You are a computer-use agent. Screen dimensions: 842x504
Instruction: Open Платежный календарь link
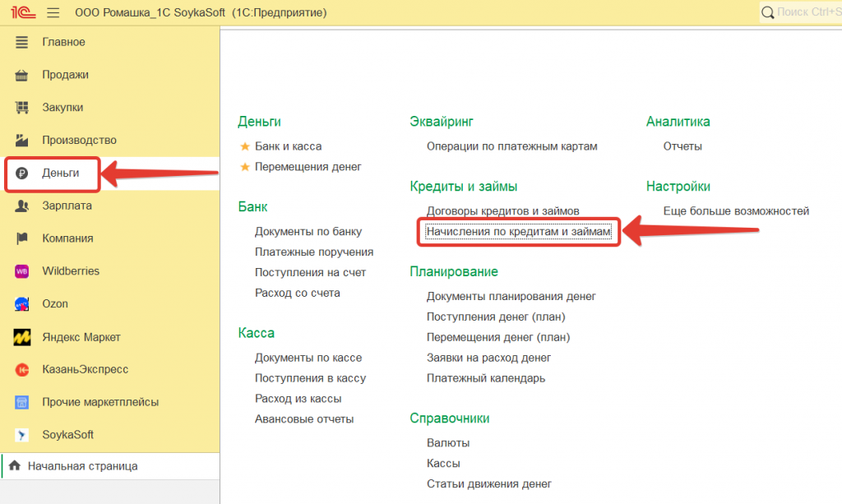485,378
